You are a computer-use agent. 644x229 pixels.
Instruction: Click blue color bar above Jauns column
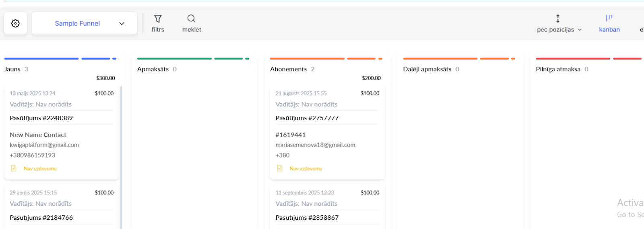(41, 59)
